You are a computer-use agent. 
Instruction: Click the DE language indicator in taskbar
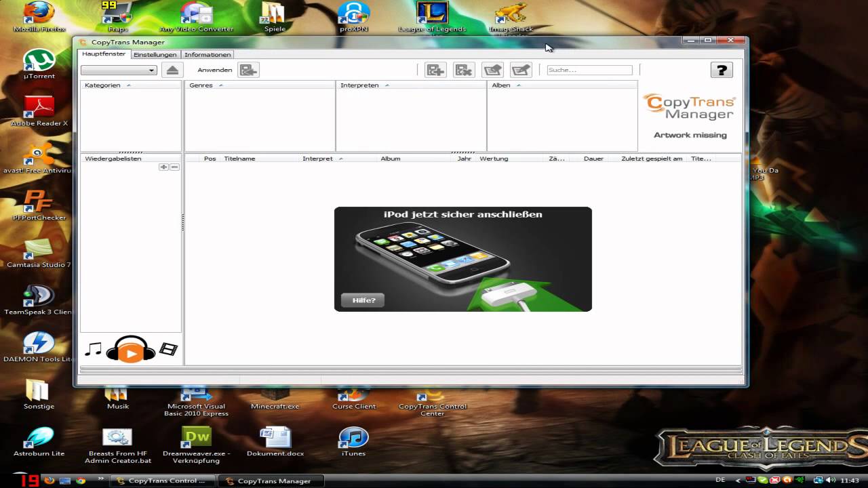click(x=719, y=480)
